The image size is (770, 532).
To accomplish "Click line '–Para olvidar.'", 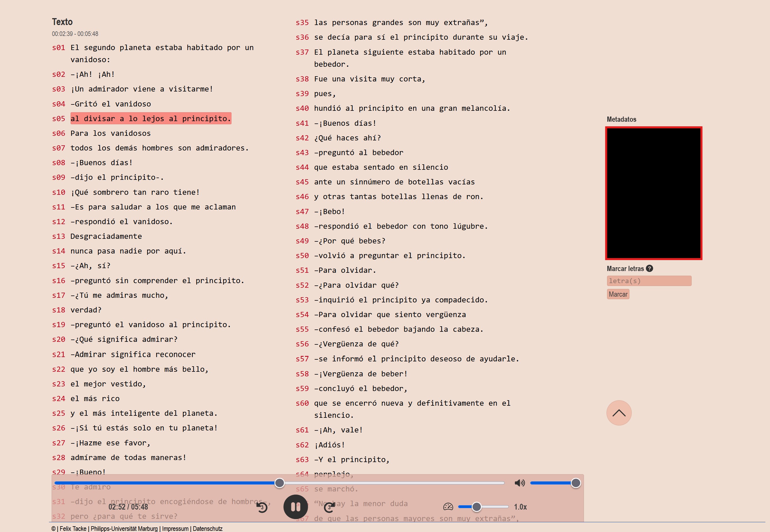I will coord(345,270).
